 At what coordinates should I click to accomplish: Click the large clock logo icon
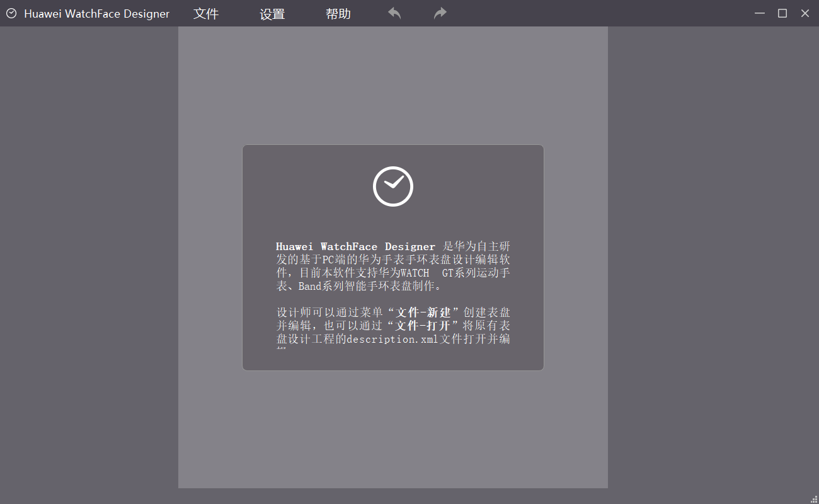pos(393,186)
